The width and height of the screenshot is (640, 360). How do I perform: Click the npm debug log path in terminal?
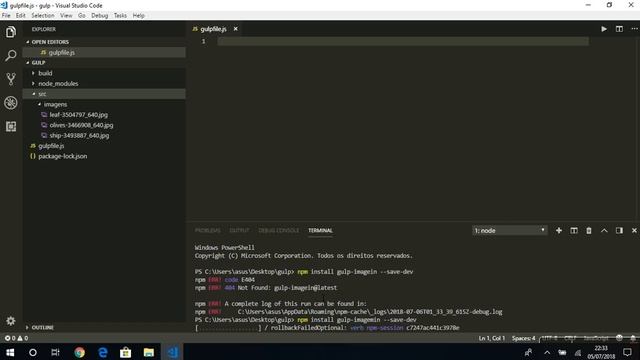click(370, 311)
